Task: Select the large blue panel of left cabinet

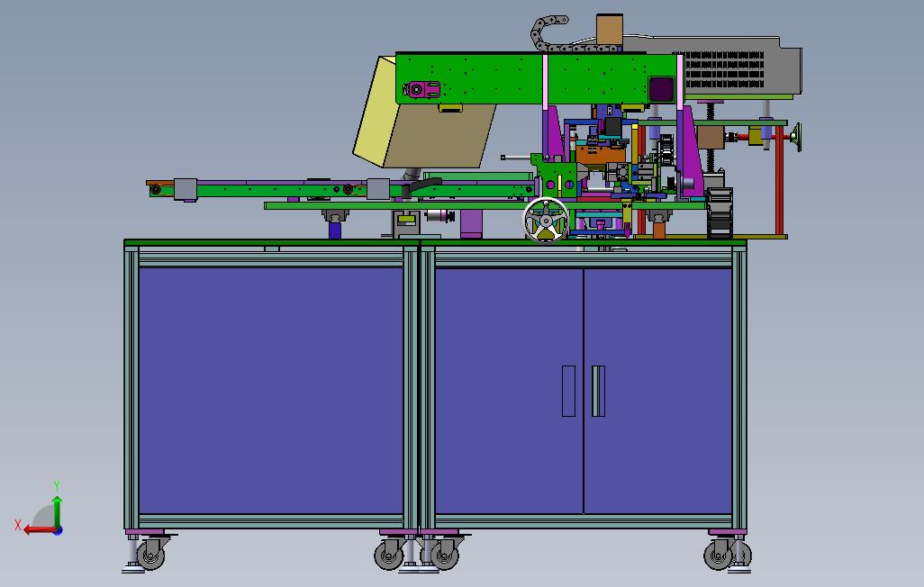Action: [x=271, y=391]
